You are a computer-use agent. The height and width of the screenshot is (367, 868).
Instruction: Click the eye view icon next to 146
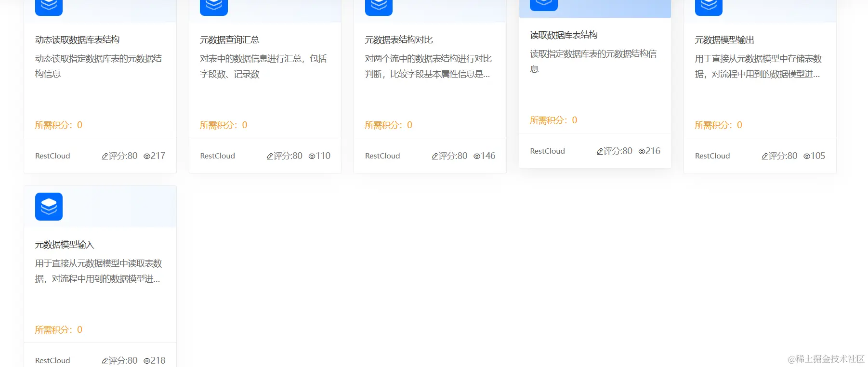(x=477, y=157)
